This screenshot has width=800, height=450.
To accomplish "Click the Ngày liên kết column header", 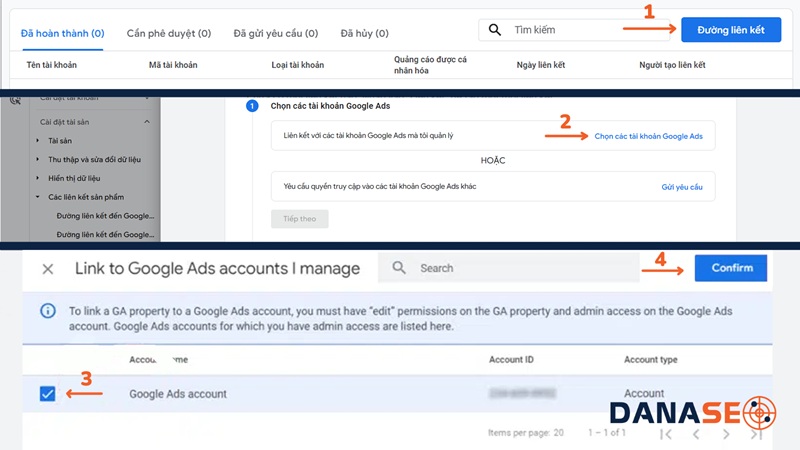I will pos(541,65).
